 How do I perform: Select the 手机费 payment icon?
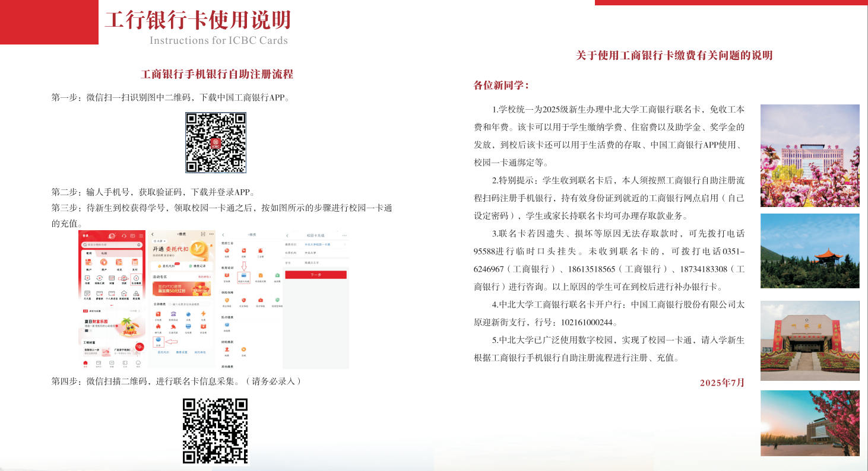pos(159,314)
